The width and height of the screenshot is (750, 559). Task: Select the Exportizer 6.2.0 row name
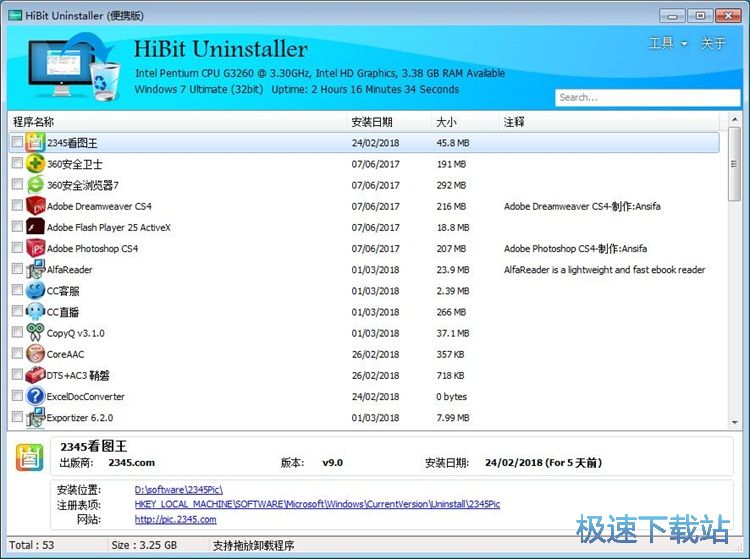coord(80,417)
